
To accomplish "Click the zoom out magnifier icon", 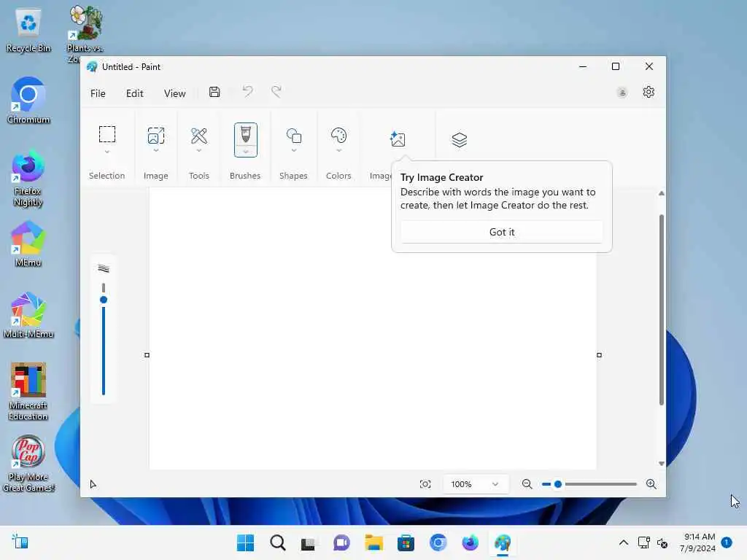I will tap(527, 484).
